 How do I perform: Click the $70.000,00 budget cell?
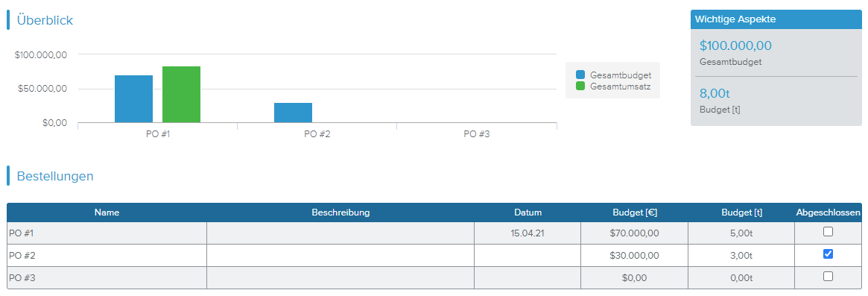(x=634, y=233)
